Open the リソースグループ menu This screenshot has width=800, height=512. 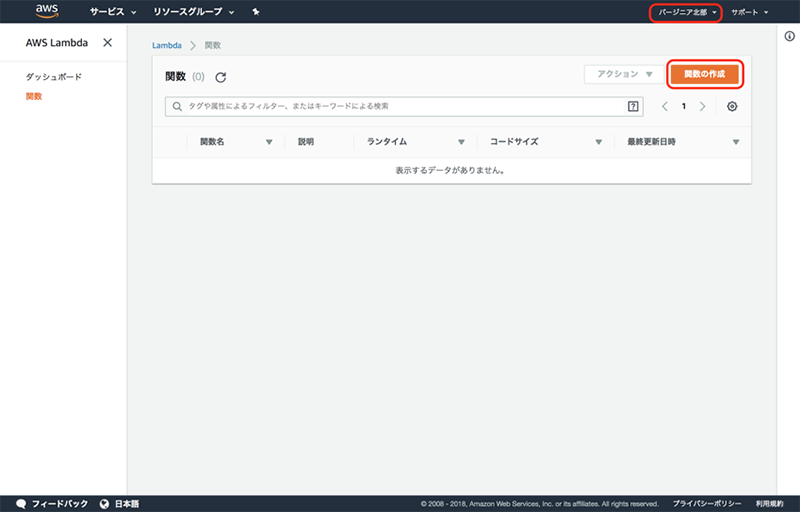(194, 12)
